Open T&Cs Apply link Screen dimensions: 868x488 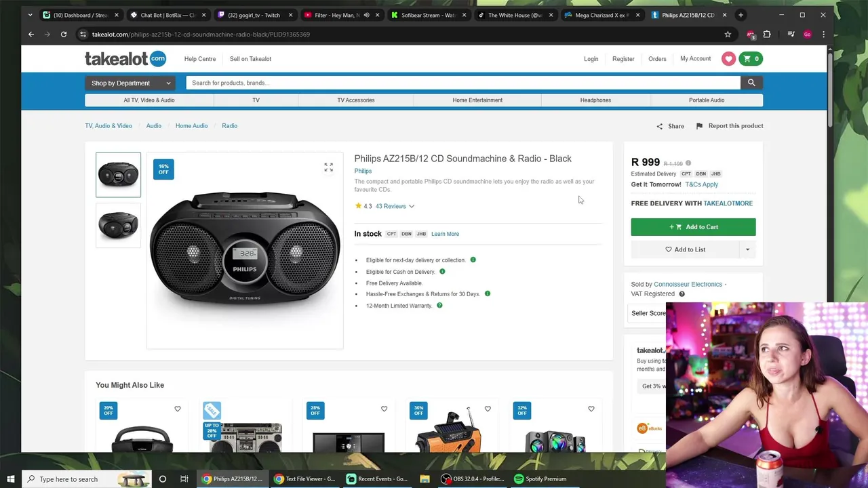coord(701,184)
